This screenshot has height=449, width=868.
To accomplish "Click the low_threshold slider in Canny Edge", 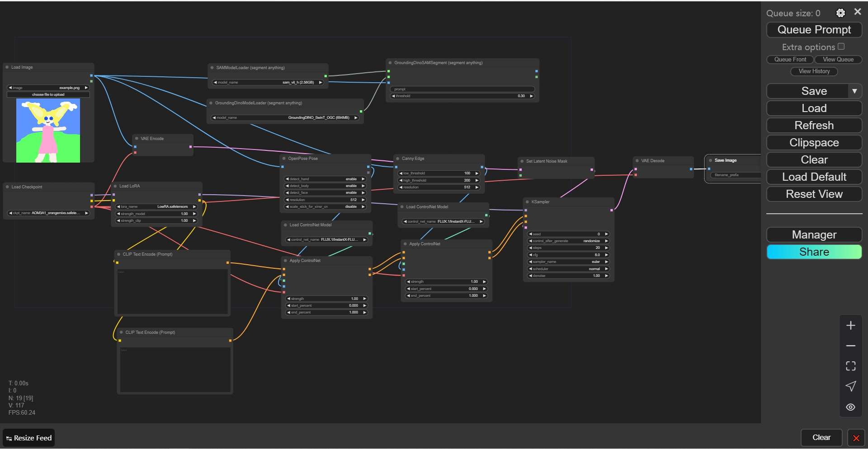I will 439,173.
